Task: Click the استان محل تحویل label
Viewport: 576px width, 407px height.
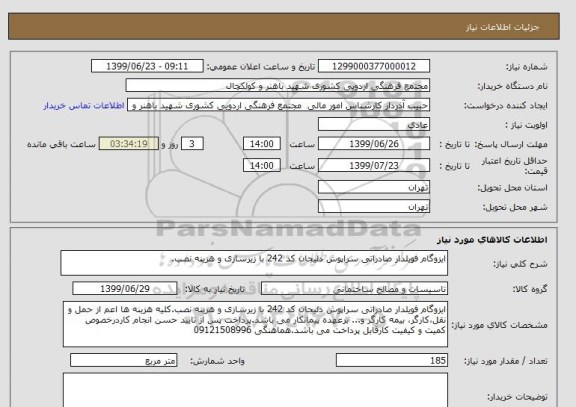Action: coord(512,188)
